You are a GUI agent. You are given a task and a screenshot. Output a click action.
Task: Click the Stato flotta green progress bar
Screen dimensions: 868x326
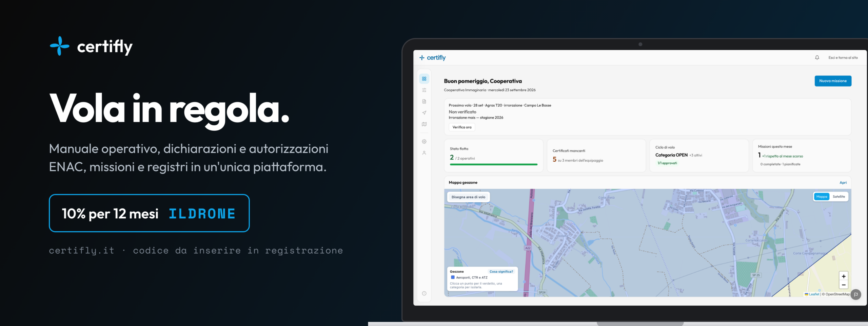tap(493, 165)
